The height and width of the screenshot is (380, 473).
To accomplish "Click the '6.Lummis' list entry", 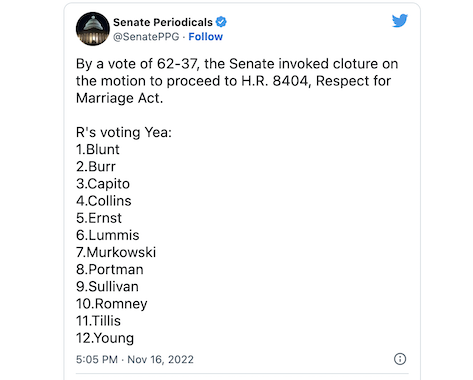I will tap(107, 235).
